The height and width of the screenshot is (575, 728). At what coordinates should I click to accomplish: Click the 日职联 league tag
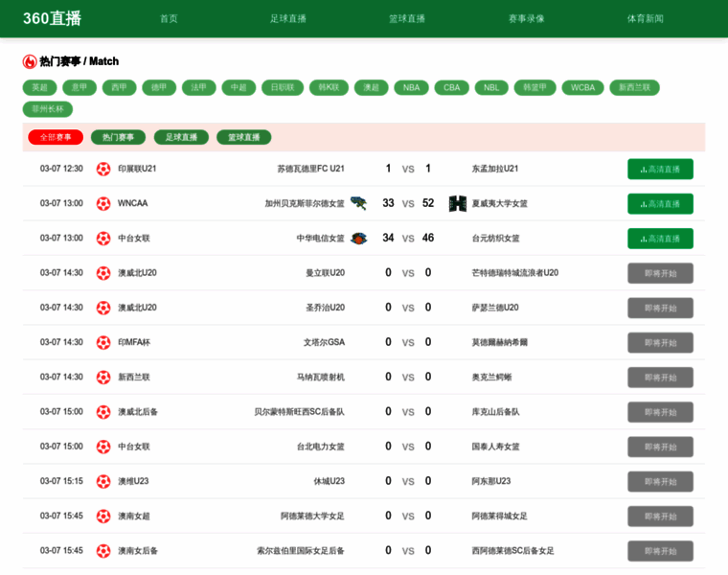click(x=283, y=88)
